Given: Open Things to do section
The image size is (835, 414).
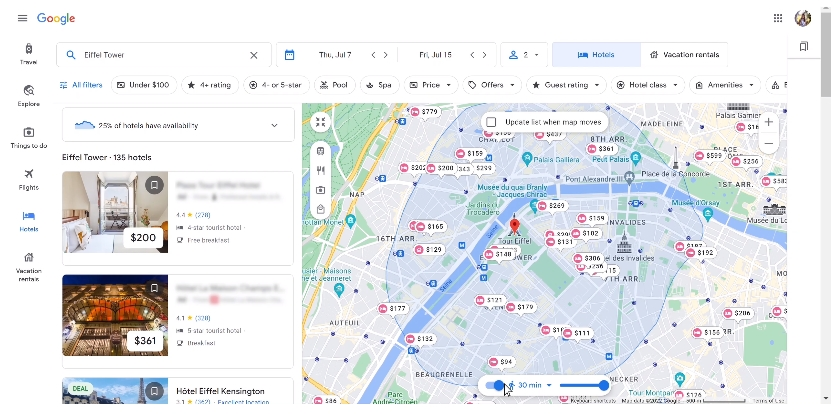Looking at the screenshot, I should (28, 137).
